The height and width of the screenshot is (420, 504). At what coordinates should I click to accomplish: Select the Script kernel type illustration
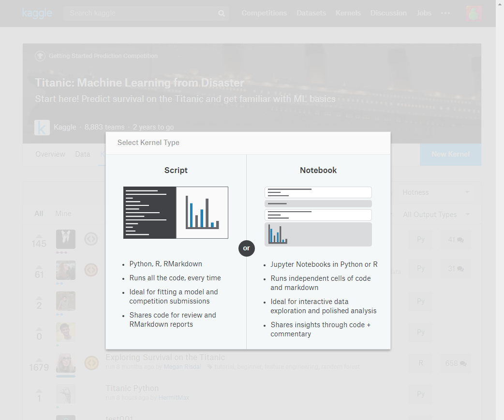pos(176,213)
